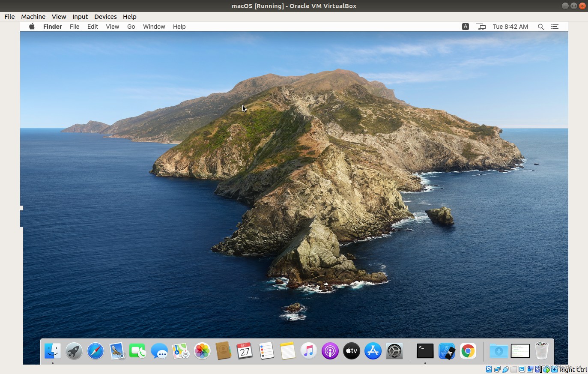Open System Preferences gear in dock
Screen dimensions: 588x374
(x=394, y=351)
